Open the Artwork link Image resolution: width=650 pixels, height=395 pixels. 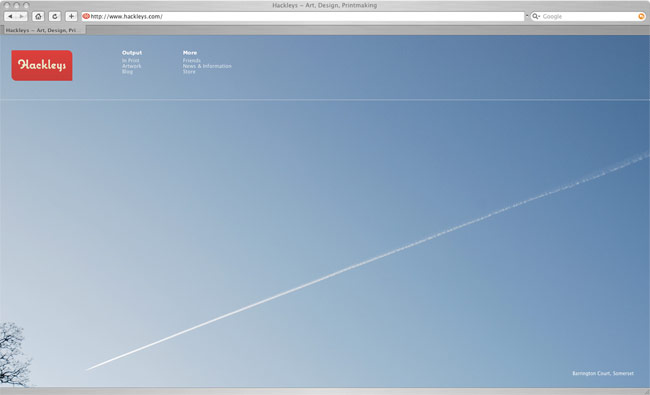(x=132, y=66)
